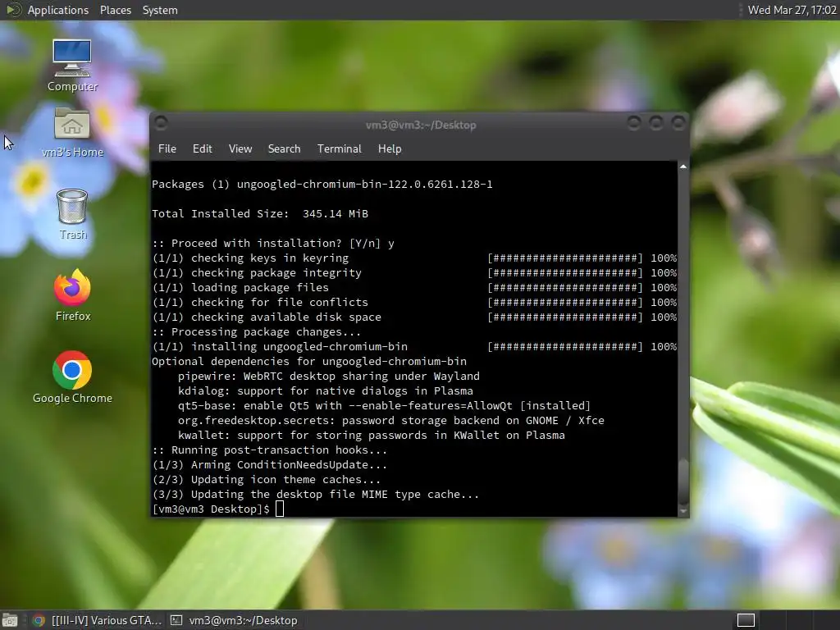The height and width of the screenshot is (630, 840).
Task: Open the Applications menu
Action: (x=58, y=10)
